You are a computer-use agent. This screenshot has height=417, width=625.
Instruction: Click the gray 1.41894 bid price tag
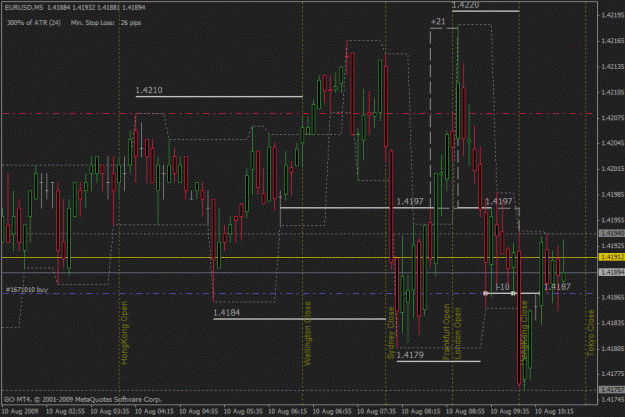click(612, 272)
